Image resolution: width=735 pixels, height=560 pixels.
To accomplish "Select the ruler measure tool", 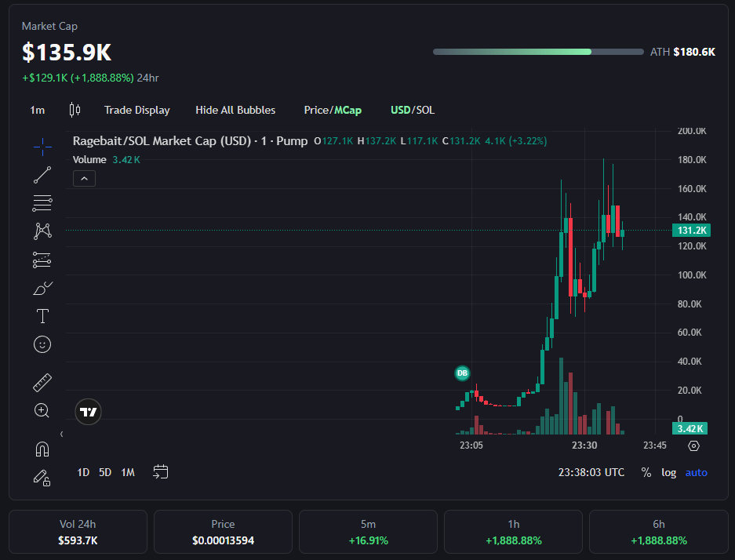I will click(42, 383).
